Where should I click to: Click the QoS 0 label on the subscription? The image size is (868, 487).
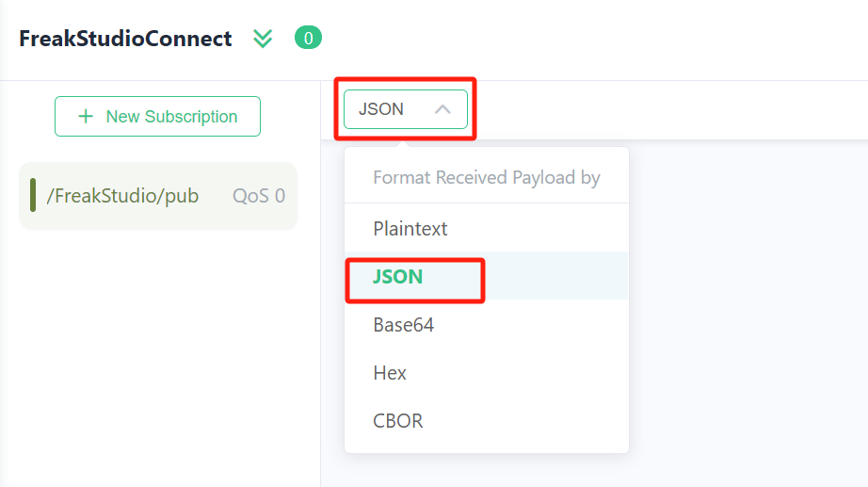point(259,196)
